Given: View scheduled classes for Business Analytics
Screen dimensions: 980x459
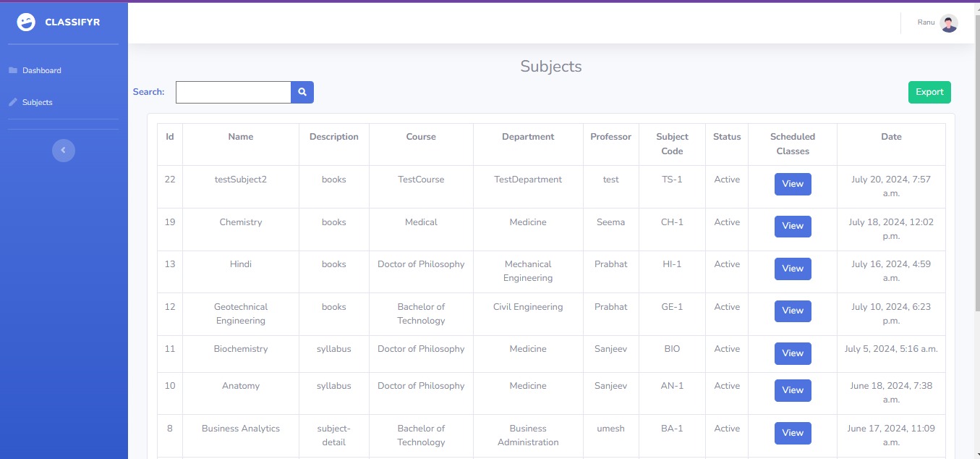Looking at the screenshot, I should tap(792, 433).
